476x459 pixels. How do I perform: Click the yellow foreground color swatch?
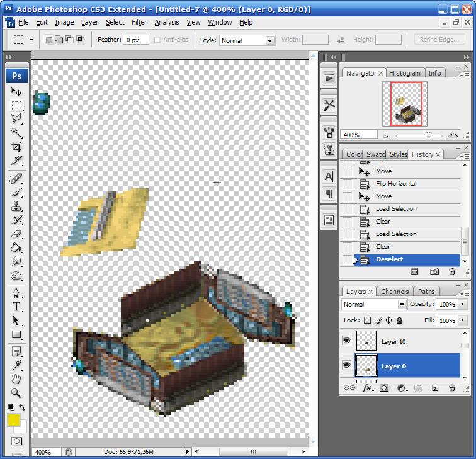pyautogui.click(x=14, y=420)
